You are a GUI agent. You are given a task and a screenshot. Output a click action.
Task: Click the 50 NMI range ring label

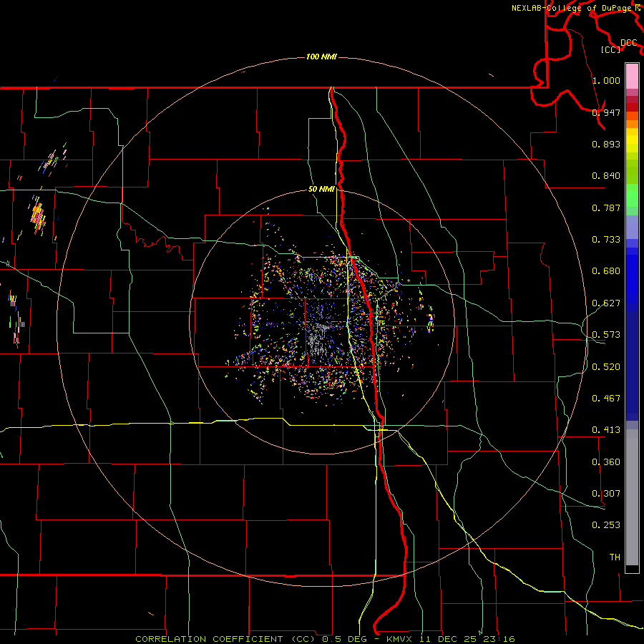321,190
